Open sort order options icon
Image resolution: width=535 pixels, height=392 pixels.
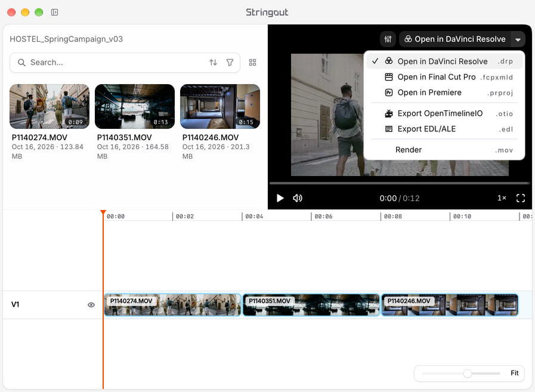214,62
